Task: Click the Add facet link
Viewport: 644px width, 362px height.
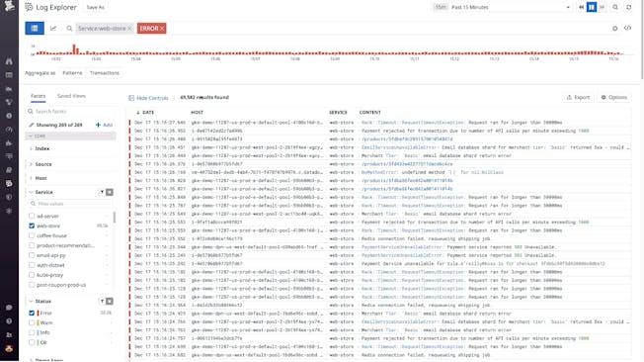Action: tap(105, 125)
